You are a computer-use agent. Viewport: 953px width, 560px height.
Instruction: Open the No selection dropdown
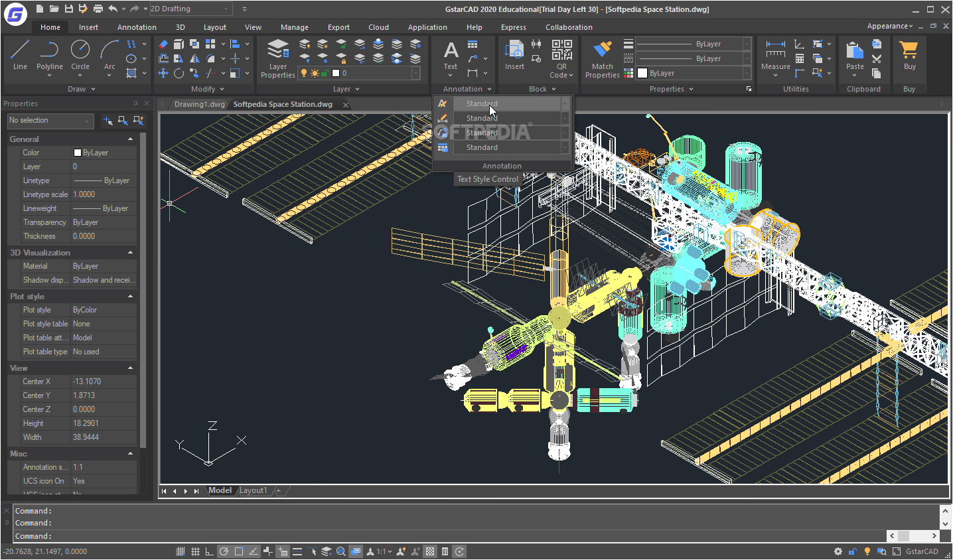50,121
